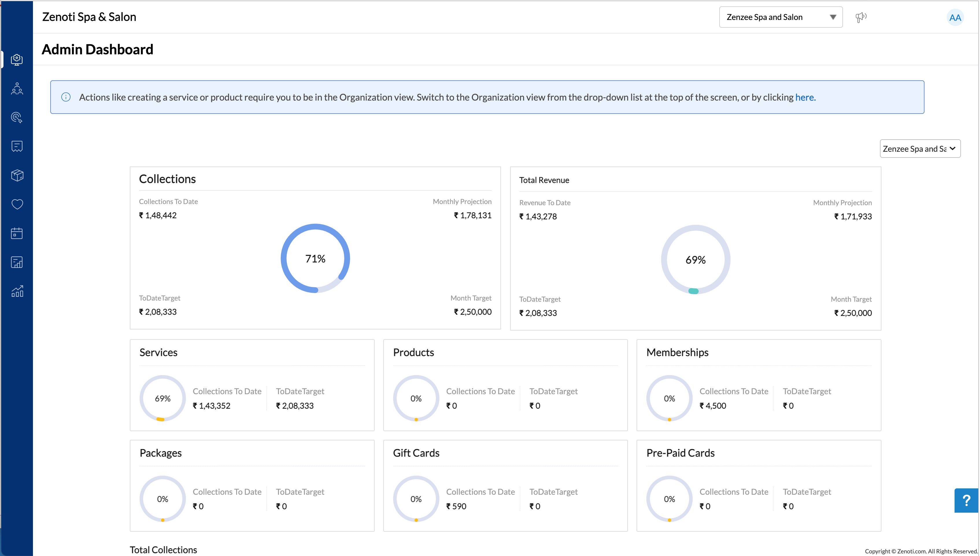Select the Admin Dashboard heading

(97, 49)
